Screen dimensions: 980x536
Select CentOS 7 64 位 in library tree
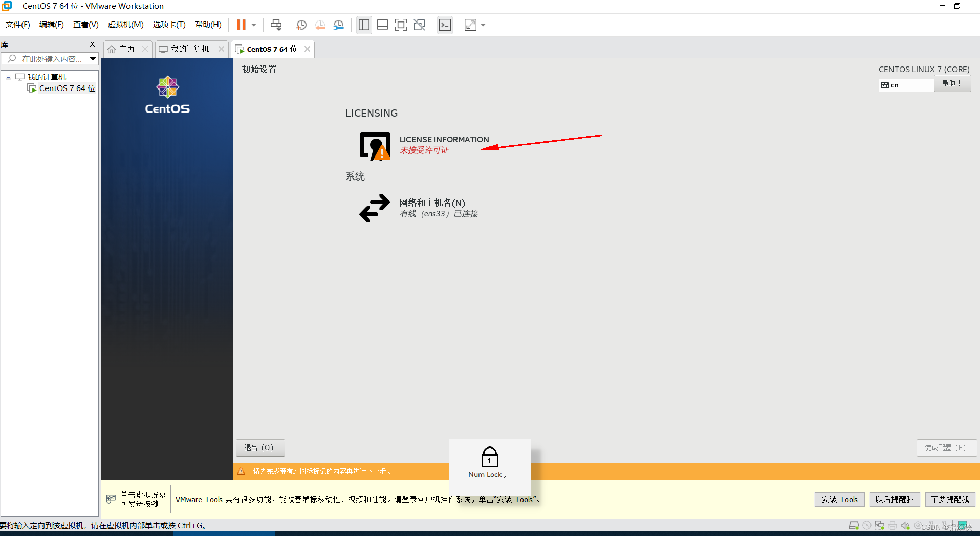[67, 88]
